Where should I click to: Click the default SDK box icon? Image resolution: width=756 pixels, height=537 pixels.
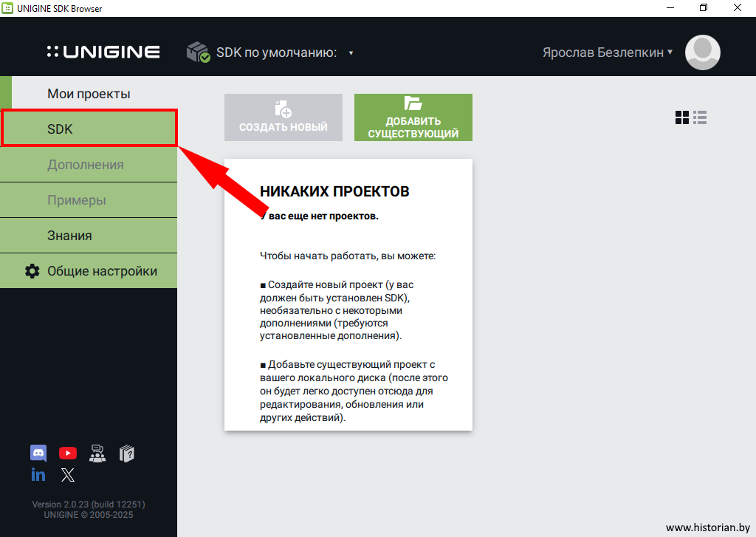tap(198, 52)
